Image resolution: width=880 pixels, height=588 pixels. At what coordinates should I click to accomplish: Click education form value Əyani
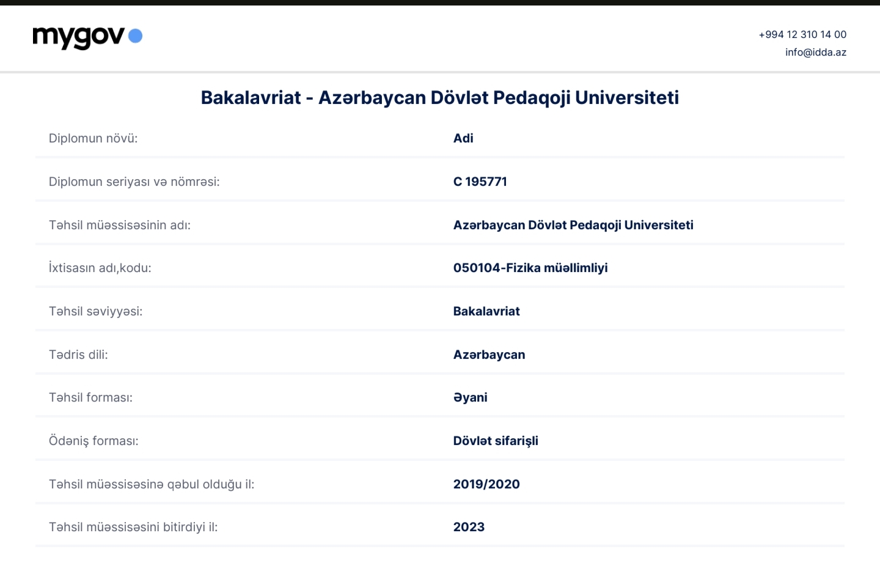(470, 397)
